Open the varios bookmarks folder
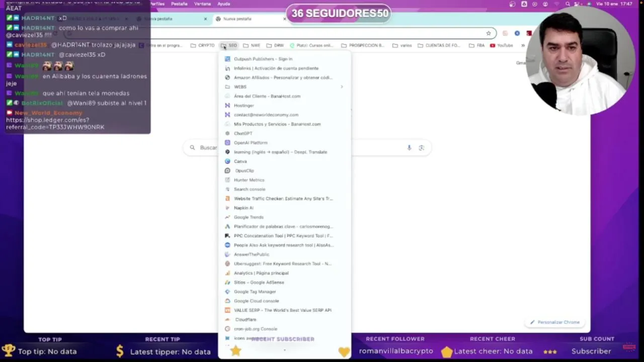Viewport: 644px width, 362px height. 402,45
